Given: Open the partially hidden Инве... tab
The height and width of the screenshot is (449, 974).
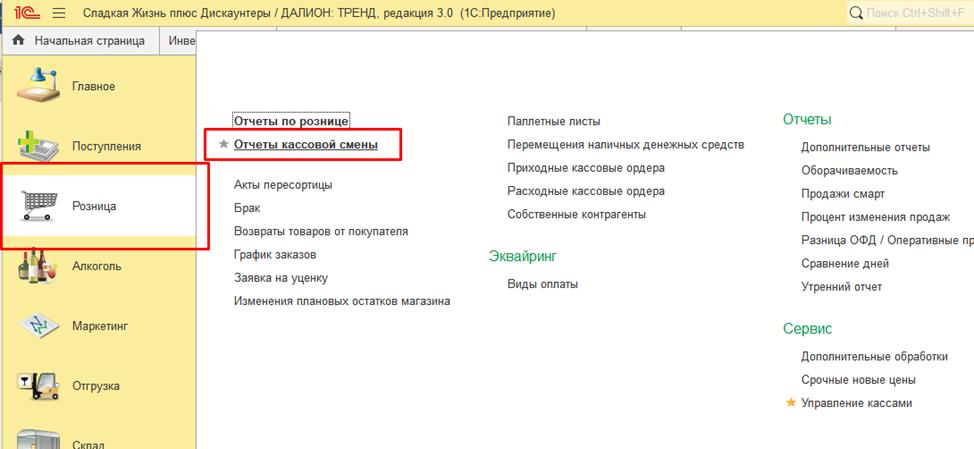Looking at the screenshot, I should (181, 41).
